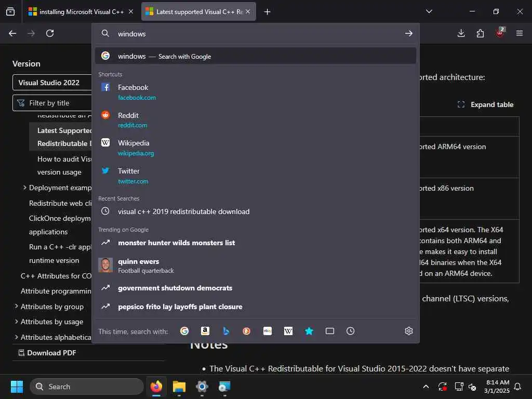Select trending 'pepsico frito lay layoffs plant closure'

(256, 307)
